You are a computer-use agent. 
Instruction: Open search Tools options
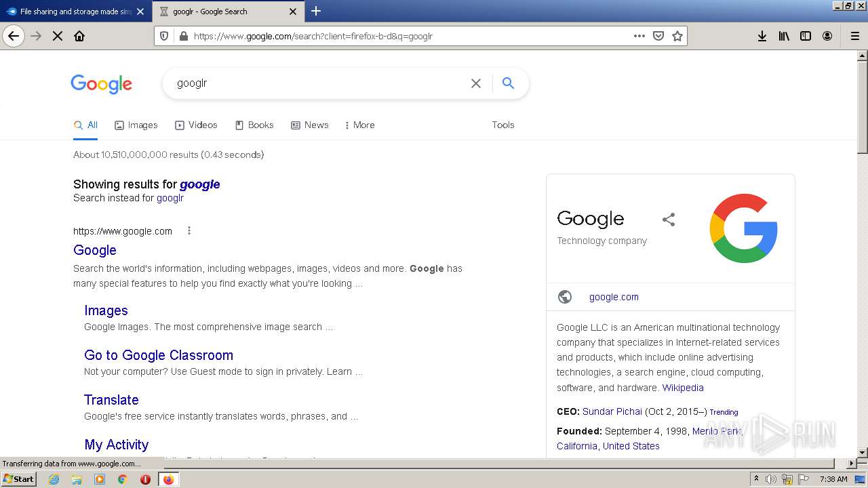[x=503, y=125]
